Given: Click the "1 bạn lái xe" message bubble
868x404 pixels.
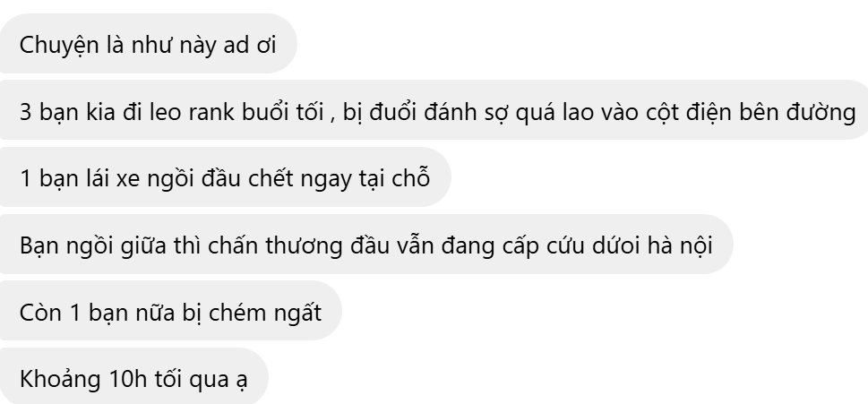Looking at the screenshot, I should coord(225,177).
